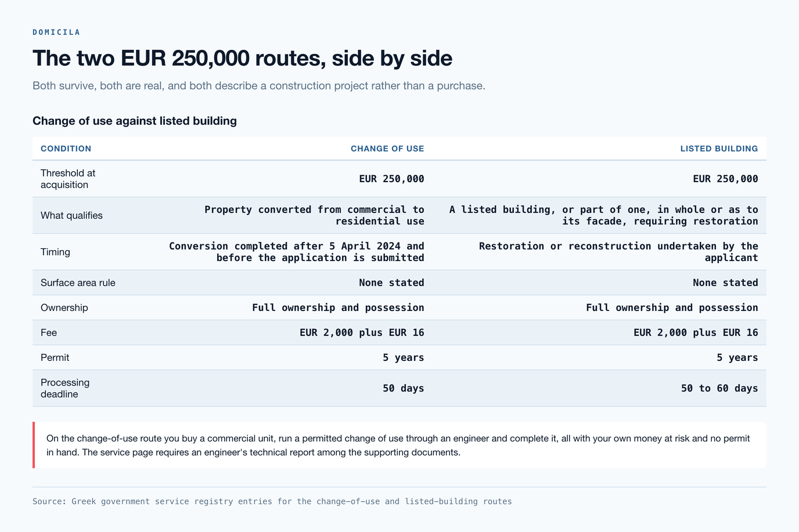The width and height of the screenshot is (799, 532).
Task: Click the CHANGE OF USE column header
Action: point(387,149)
